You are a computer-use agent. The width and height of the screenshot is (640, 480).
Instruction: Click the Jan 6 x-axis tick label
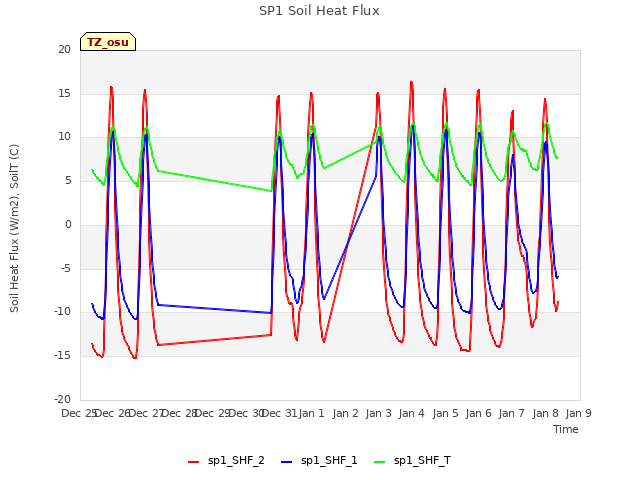coord(478,413)
